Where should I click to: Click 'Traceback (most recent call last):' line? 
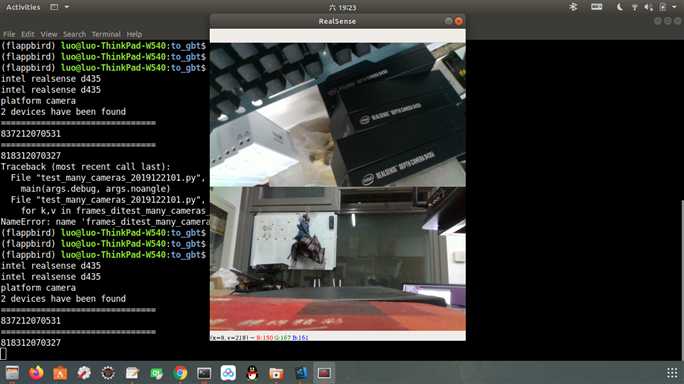coord(86,167)
